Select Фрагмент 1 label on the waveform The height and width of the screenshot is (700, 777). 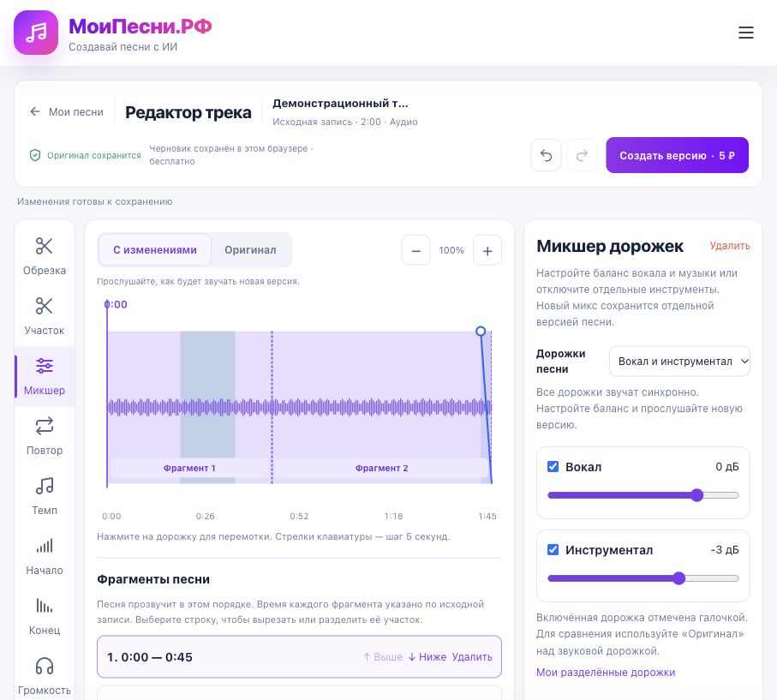[x=189, y=468]
